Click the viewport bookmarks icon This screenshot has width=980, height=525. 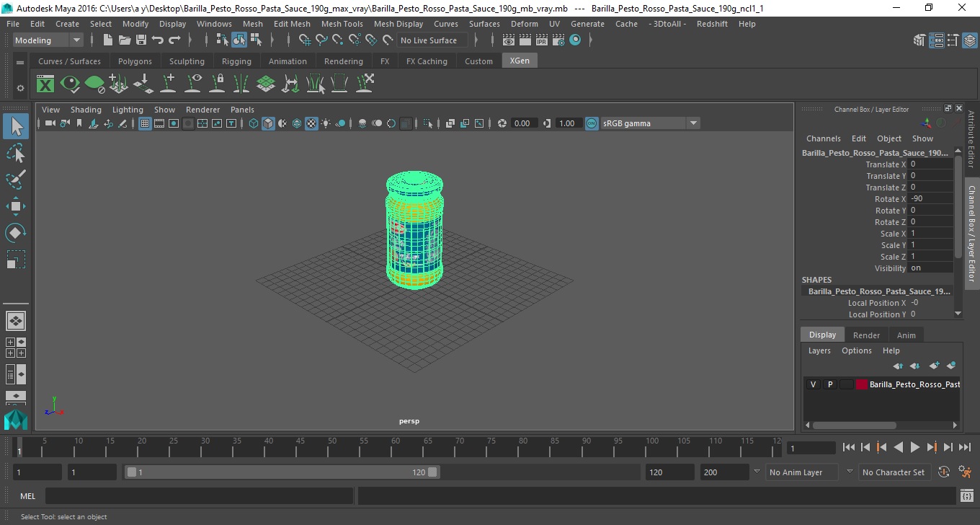pyautogui.click(x=79, y=123)
